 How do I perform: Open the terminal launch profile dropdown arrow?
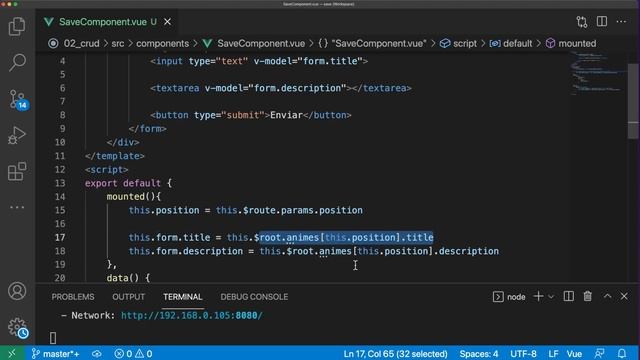[x=551, y=297]
